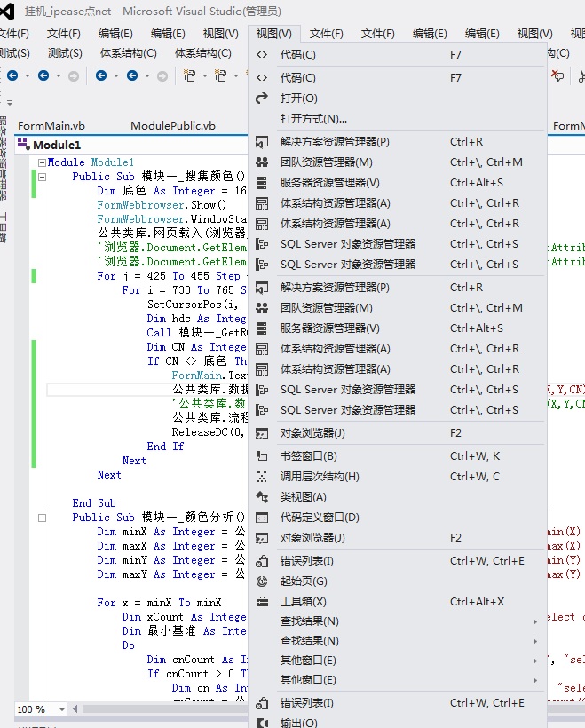585x728 pixels.
Task: Click the Dim maxX As Integer line
Action: tap(172, 546)
